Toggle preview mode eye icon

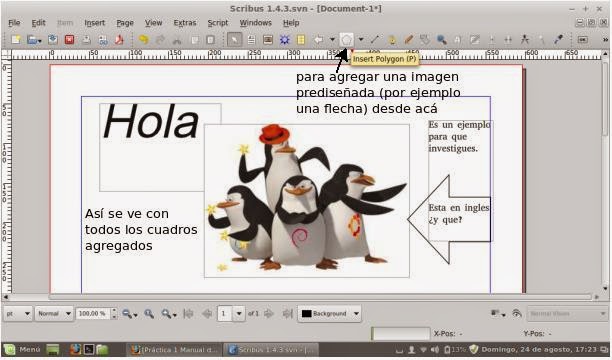pos(517,314)
